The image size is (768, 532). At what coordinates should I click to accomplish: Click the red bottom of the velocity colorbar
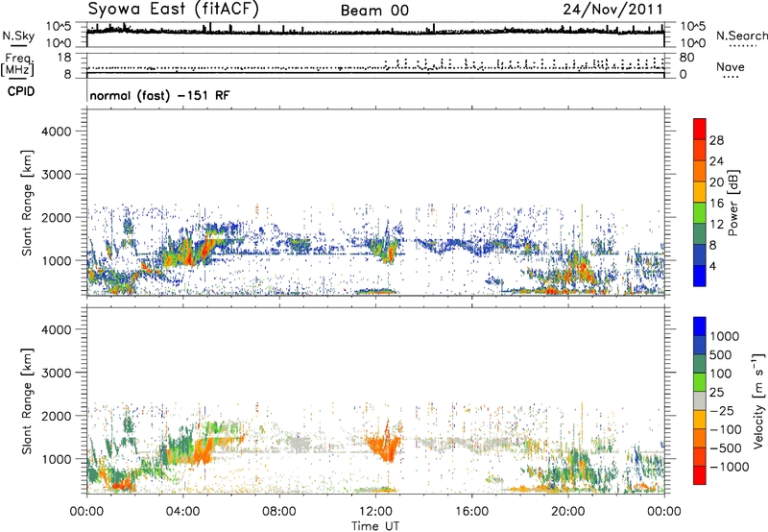[x=700, y=477]
